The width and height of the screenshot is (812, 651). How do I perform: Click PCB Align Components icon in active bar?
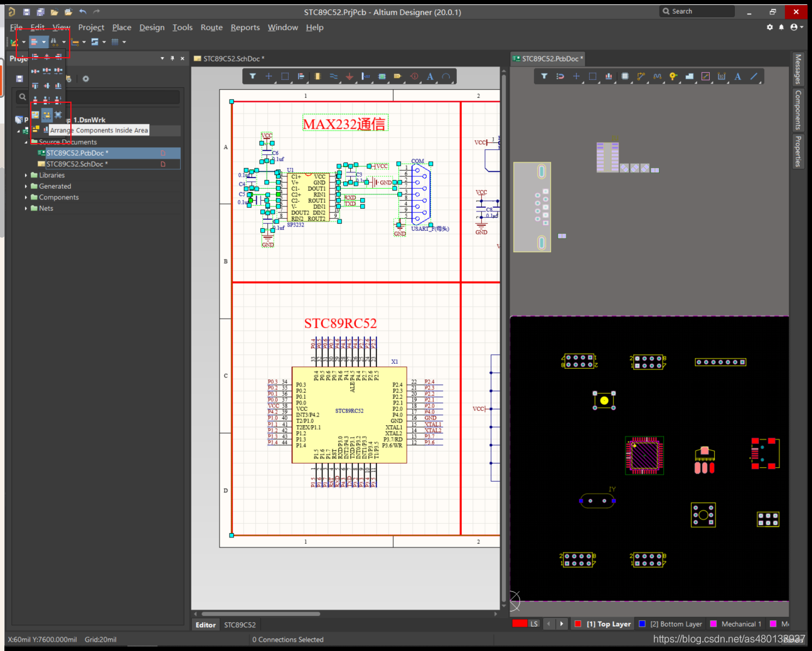609,77
